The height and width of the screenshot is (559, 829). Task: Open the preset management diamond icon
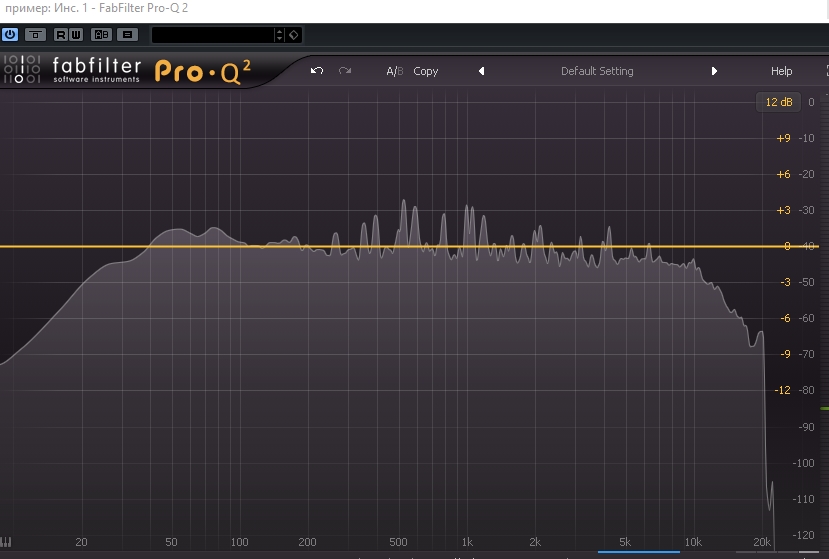coord(293,35)
